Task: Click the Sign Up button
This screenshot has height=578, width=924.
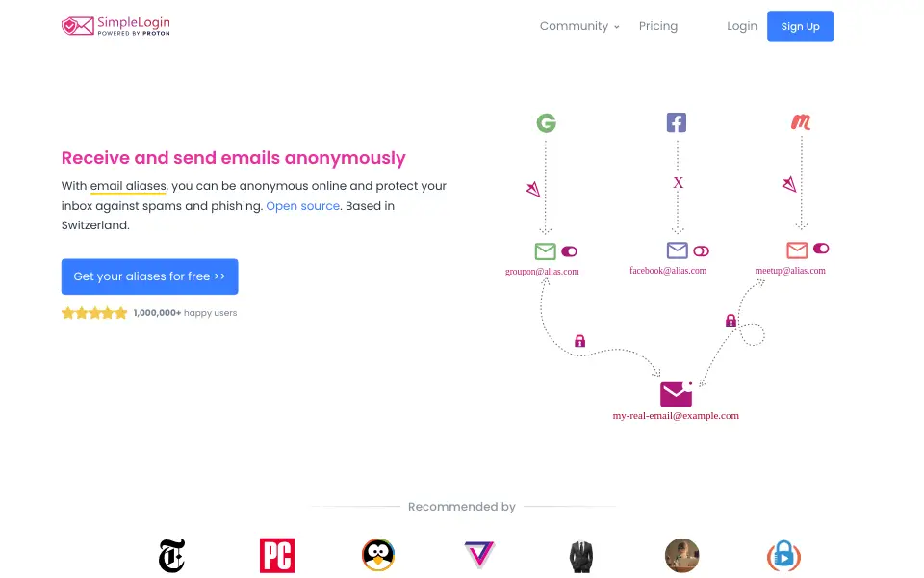Action: pos(800,26)
